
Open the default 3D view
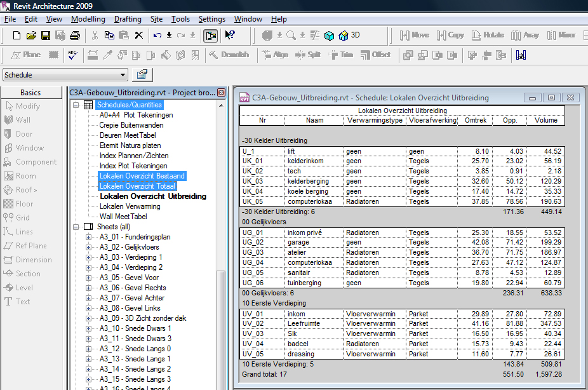coord(349,35)
